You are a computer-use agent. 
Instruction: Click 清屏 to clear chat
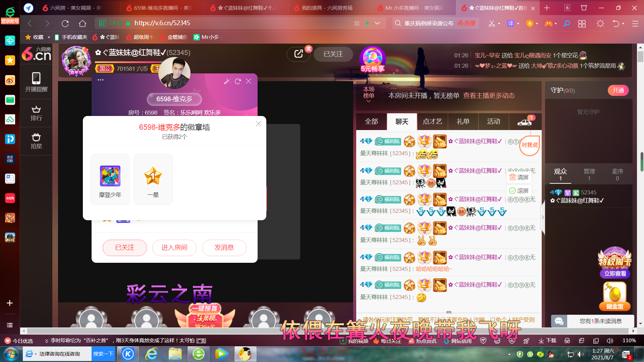click(x=519, y=177)
